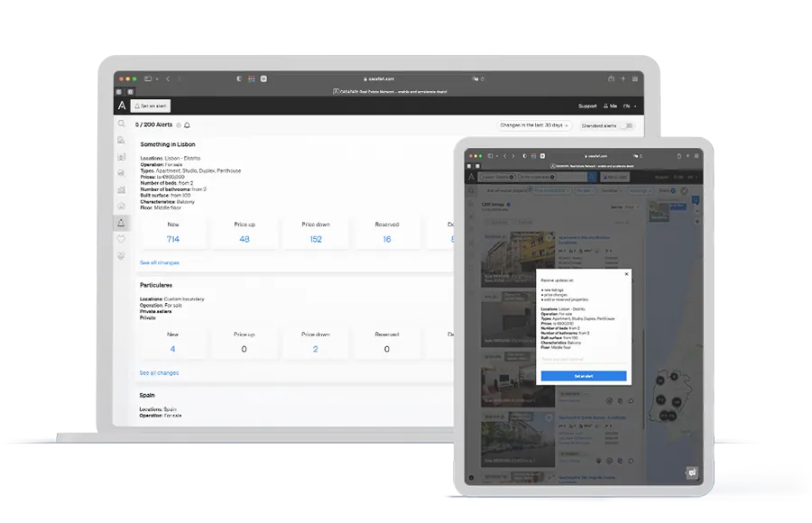
Task: Show the tab overview in the laptop Safari window
Action: [635, 78]
